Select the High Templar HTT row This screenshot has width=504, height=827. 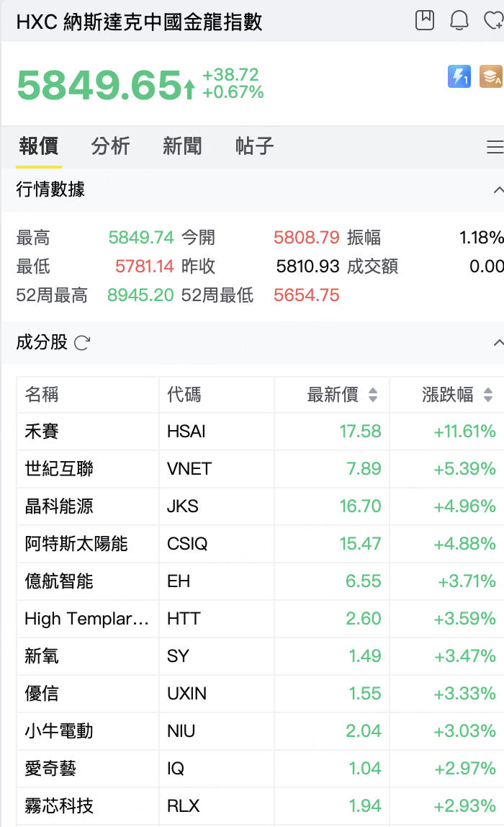pyautogui.click(x=260, y=619)
